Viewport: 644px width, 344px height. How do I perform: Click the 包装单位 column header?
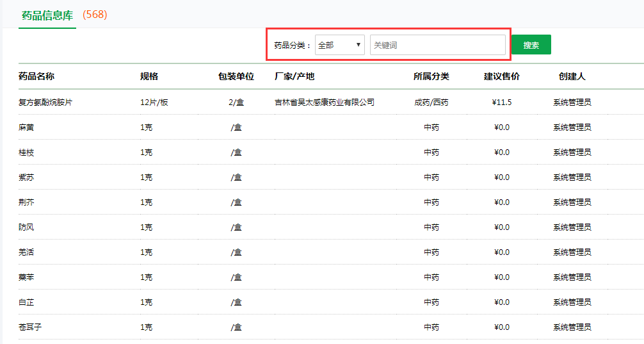(236, 76)
